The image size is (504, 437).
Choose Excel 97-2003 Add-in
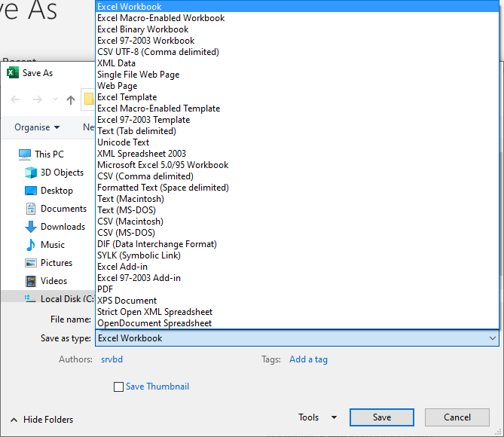pos(298,278)
